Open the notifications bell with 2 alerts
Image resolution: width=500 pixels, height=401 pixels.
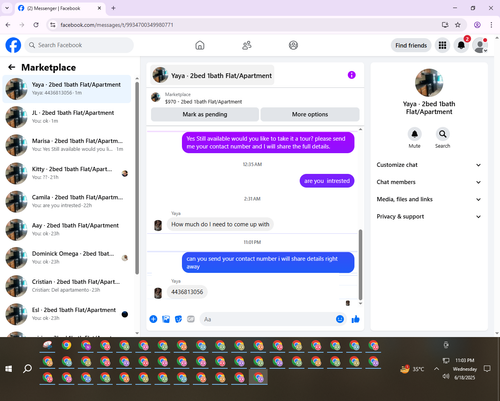pos(461,45)
